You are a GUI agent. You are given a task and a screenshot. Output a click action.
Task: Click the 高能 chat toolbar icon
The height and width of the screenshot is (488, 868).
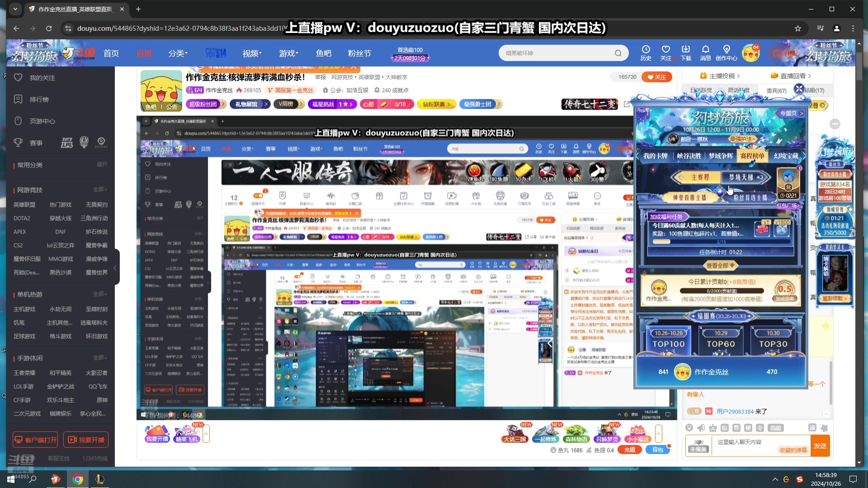pos(776,427)
